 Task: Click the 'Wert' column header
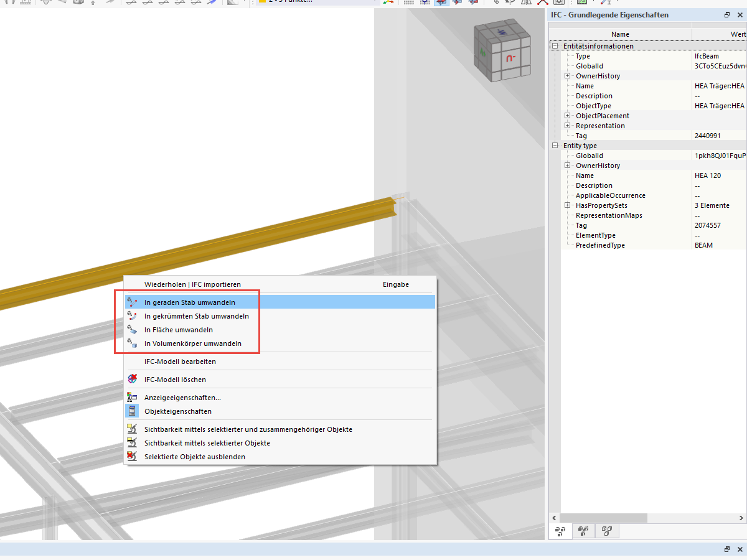point(720,34)
